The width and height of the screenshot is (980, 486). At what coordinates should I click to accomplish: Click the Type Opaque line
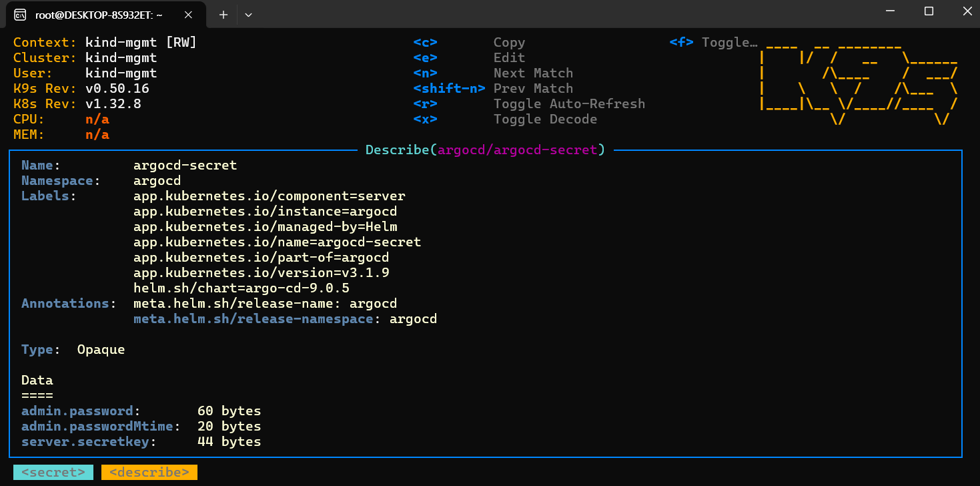tap(73, 350)
